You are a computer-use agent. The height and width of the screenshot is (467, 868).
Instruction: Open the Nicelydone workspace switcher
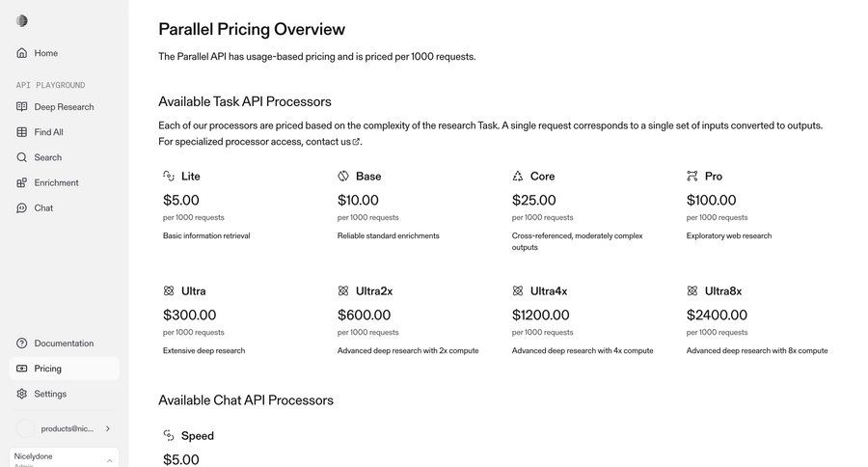(64, 458)
